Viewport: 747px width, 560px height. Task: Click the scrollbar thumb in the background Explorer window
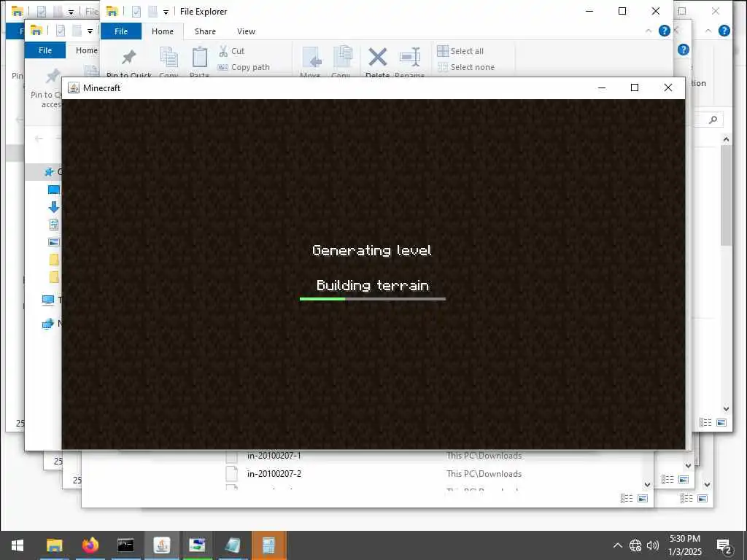tap(726, 195)
